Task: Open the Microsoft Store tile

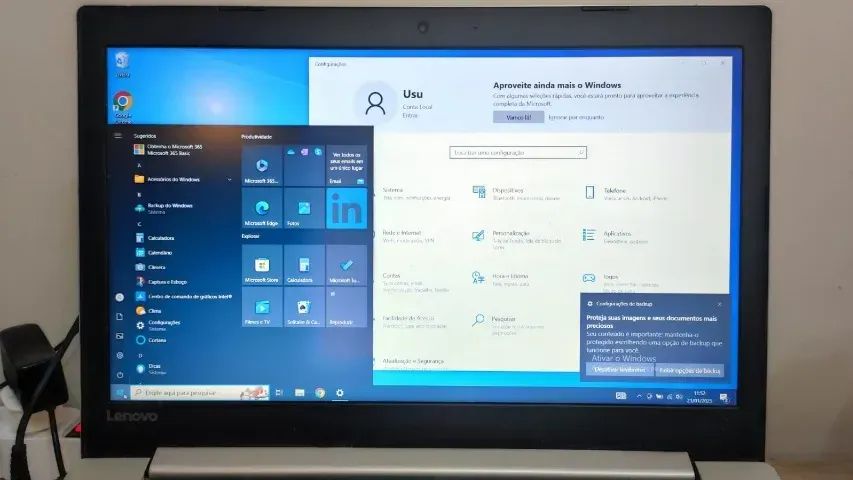Action: tap(262, 265)
